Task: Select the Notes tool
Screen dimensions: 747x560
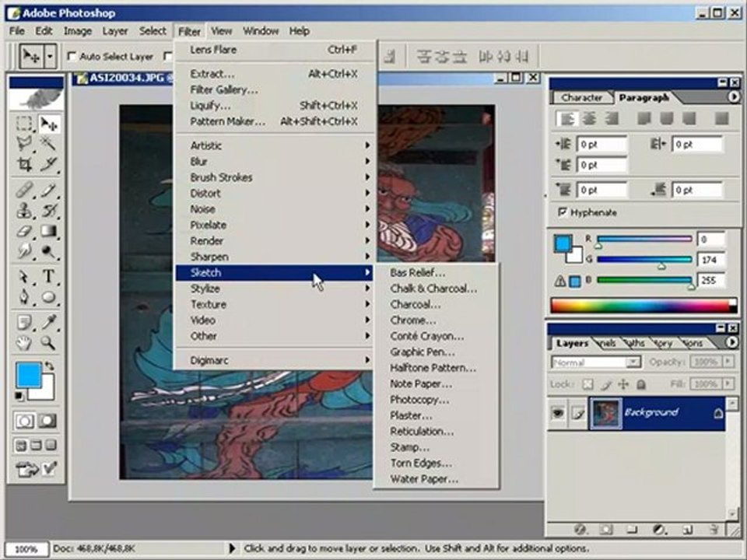Action: [24, 322]
